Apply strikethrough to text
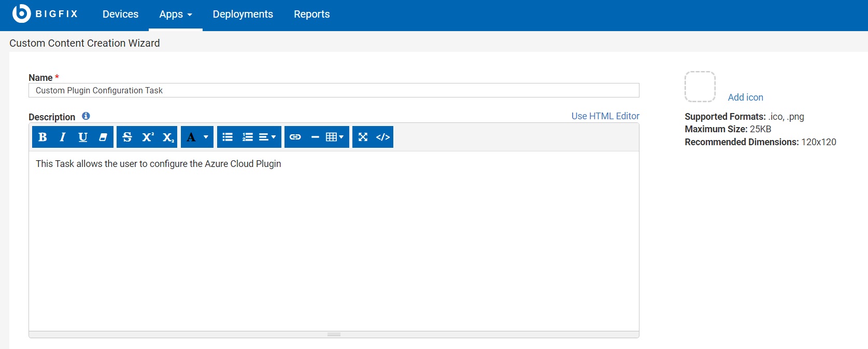Viewport: 868px width, 349px height. 127,137
